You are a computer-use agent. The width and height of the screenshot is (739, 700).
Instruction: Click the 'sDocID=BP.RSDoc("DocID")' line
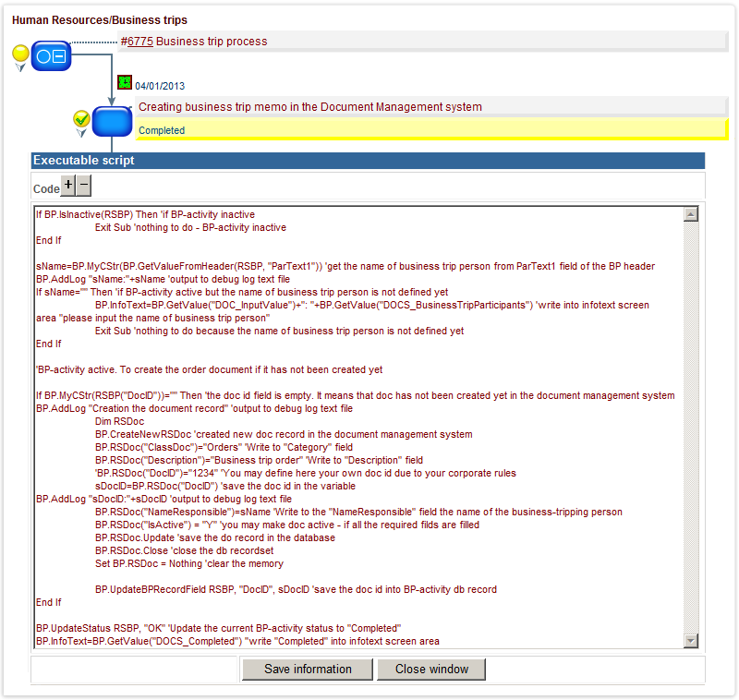tap(225, 486)
